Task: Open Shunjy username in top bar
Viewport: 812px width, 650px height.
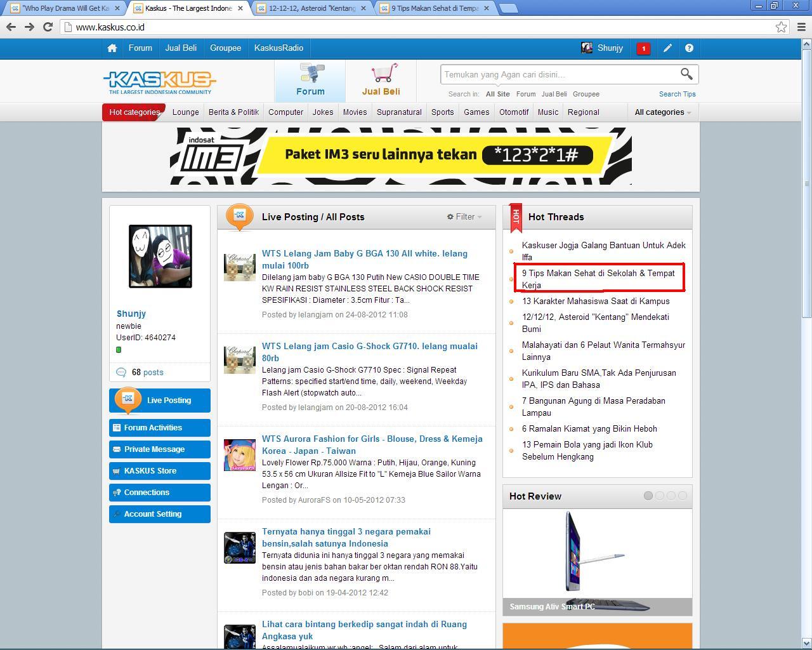Action: [610, 48]
